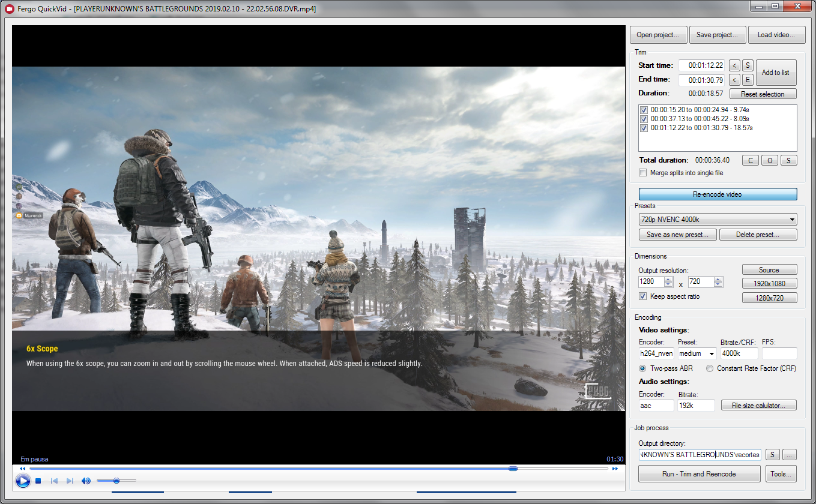Click the audio Bitrate field 192k

pyautogui.click(x=697, y=406)
